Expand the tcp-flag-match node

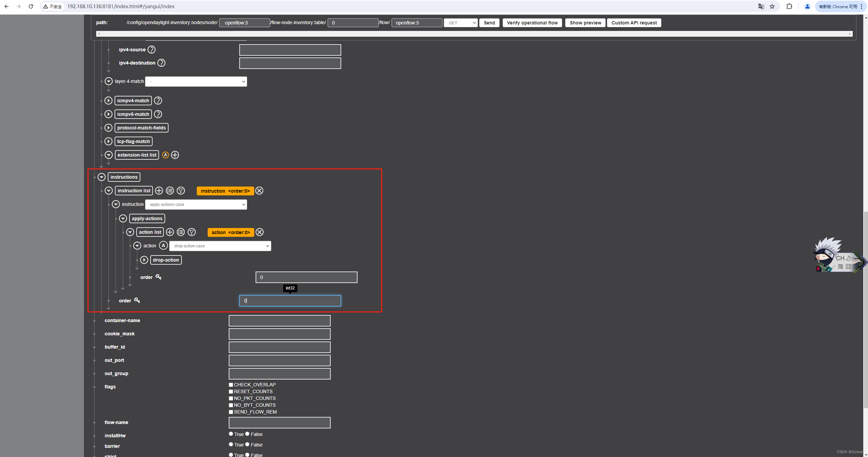(108, 141)
